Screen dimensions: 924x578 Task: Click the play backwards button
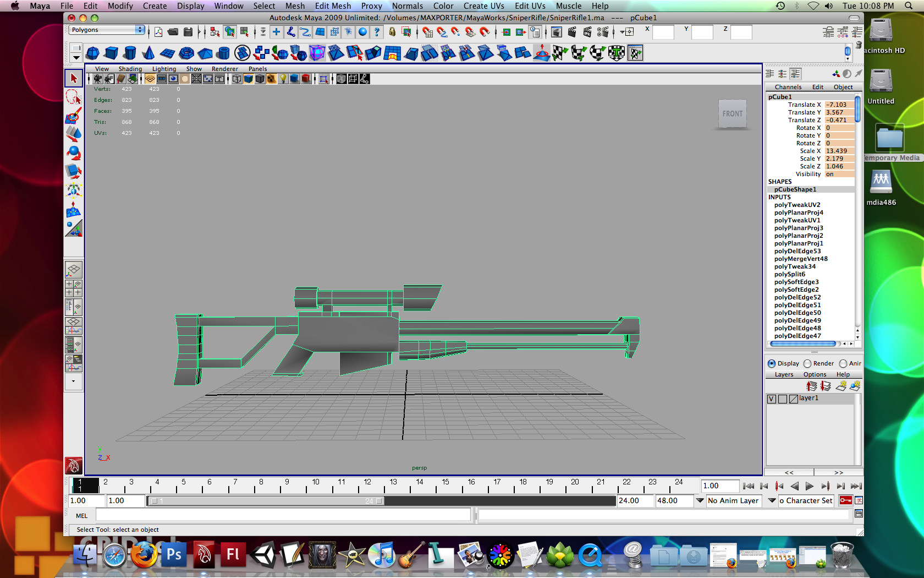[794, 486]
